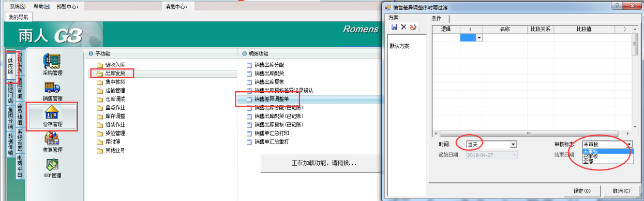The height and width of the screenshot is (201, 644).
Task: Expand the 时间 dropdown showing 当天
Action: (513, 145)
